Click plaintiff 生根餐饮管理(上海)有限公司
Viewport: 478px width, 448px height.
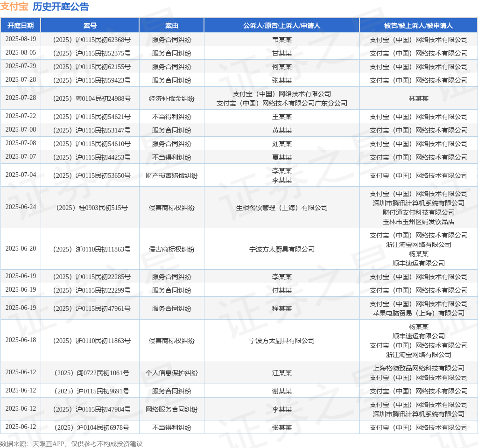pyautogui.click(x=281, y=208)
